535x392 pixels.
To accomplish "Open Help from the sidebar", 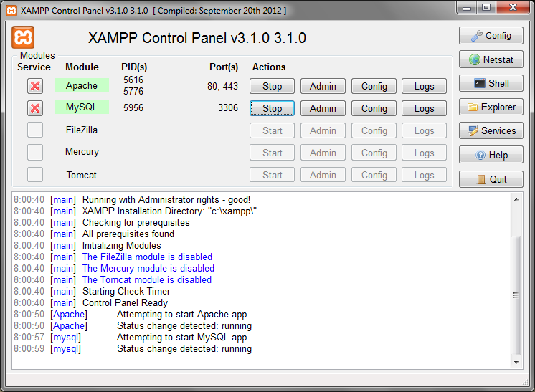I will [491, 155].
